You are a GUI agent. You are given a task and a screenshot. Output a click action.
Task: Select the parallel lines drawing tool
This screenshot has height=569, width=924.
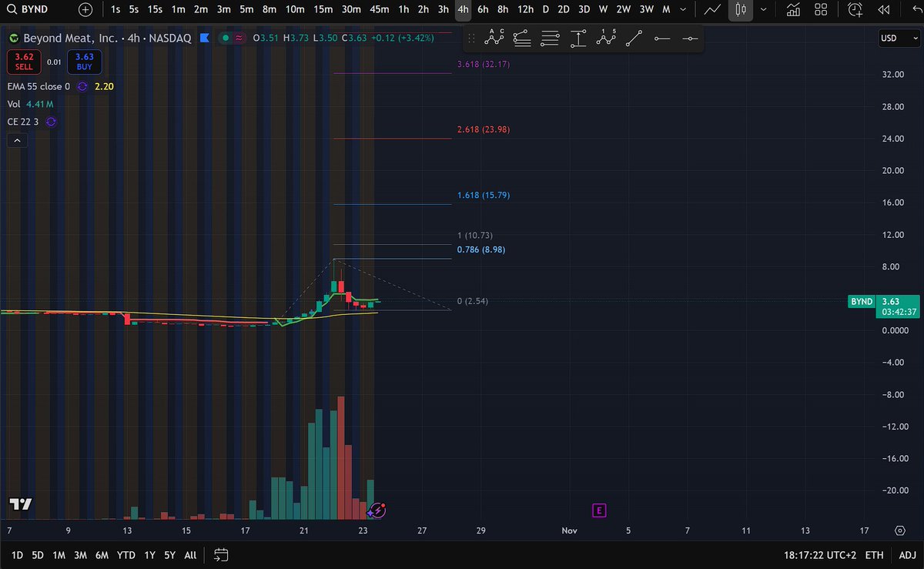550,38
